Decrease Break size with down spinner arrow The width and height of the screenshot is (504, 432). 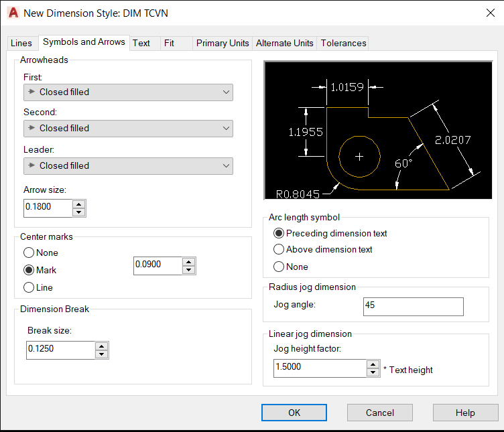click(x=102, y=354)
